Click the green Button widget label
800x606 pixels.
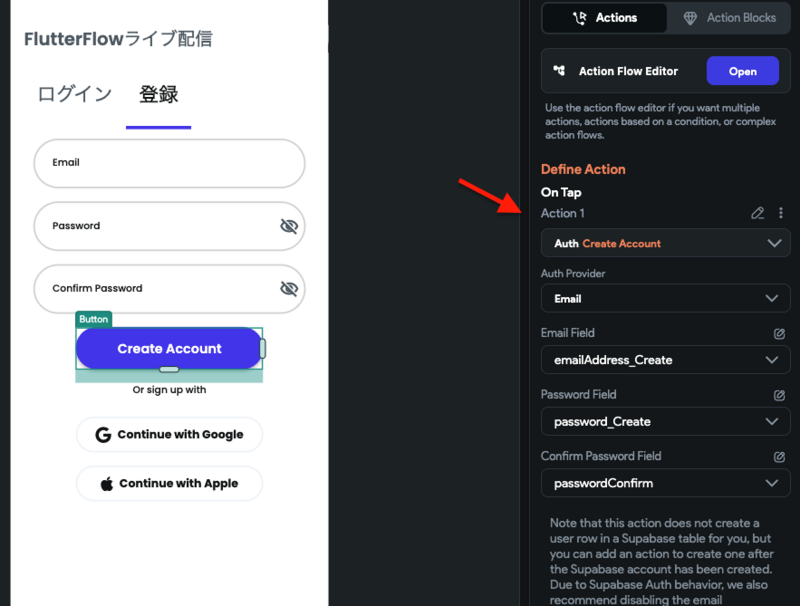click(93, 319)
